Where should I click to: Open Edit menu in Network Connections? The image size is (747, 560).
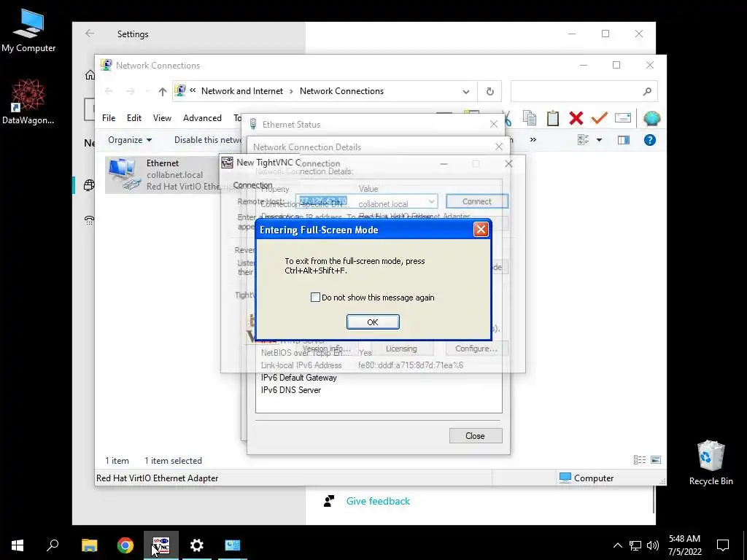click(x=134, y=117)
